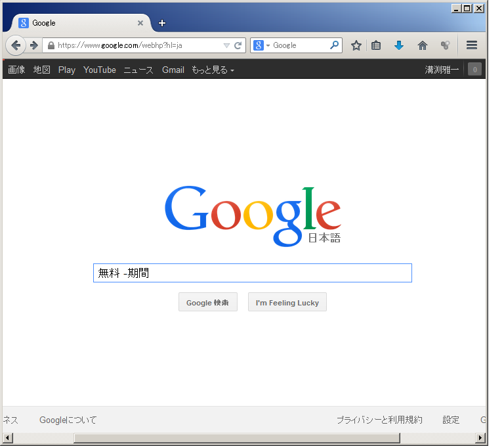Open the hamburger menu button
Screen dimensions: 504x446
472,45
